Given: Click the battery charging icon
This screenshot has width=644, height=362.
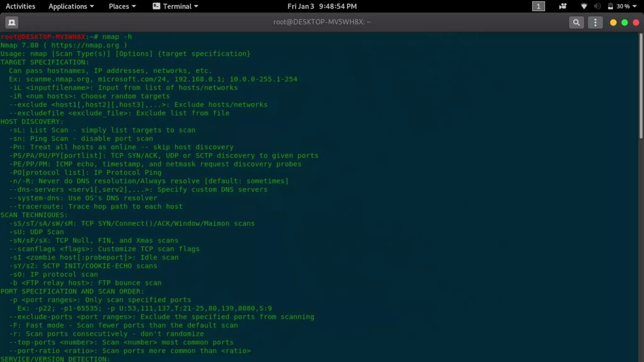Looking at the screenshot, I should click(x=610, y=6).
